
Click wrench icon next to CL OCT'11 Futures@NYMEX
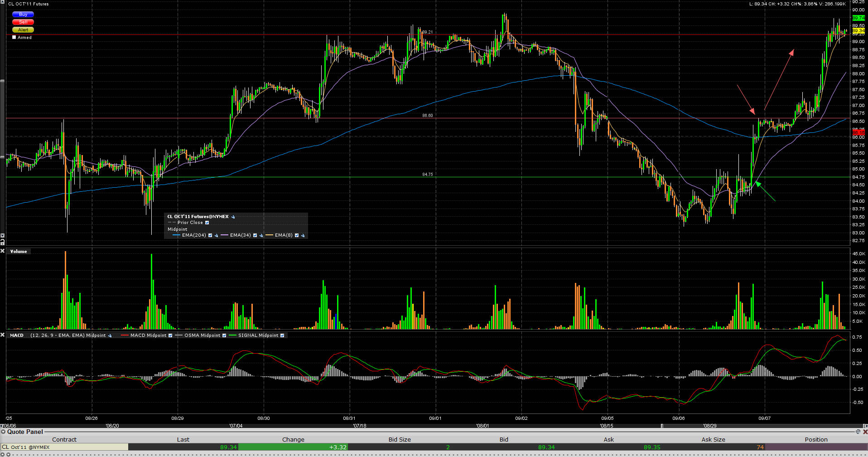click(233, 217)
